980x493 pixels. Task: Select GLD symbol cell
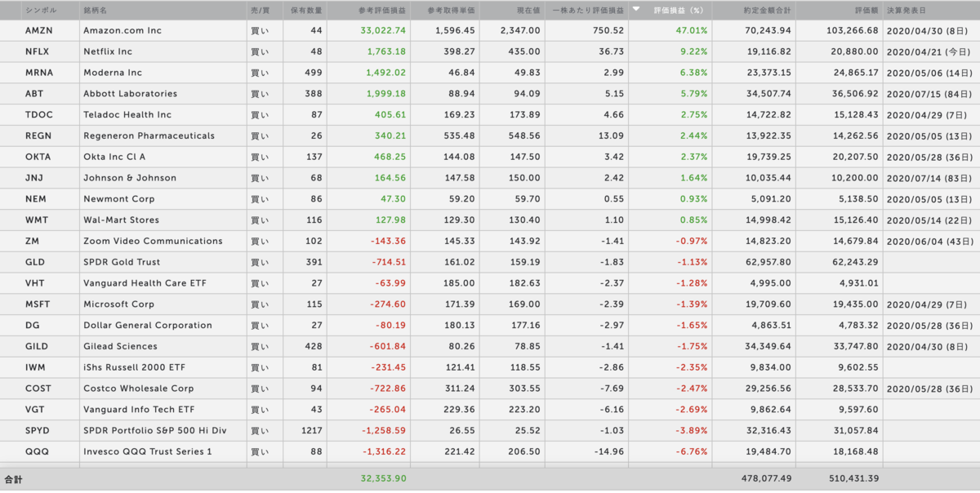[x=34, y=263]
